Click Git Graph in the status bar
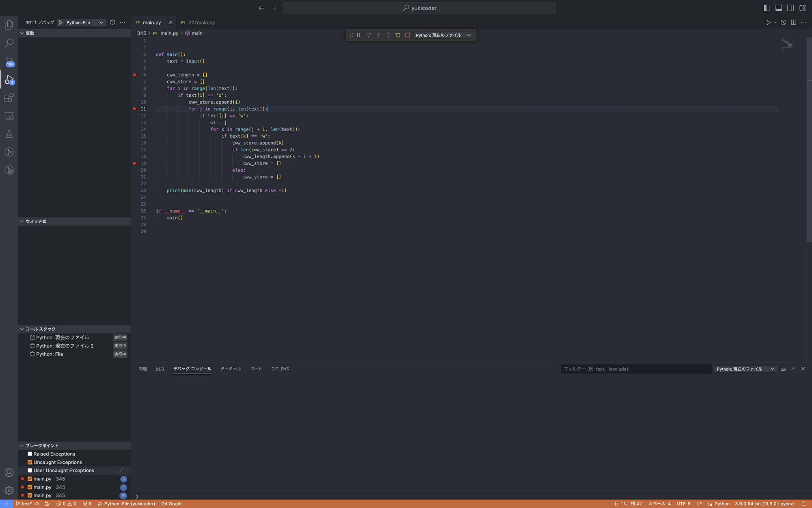This screenshot has width=812, height=508. click(x=171, y=504)
